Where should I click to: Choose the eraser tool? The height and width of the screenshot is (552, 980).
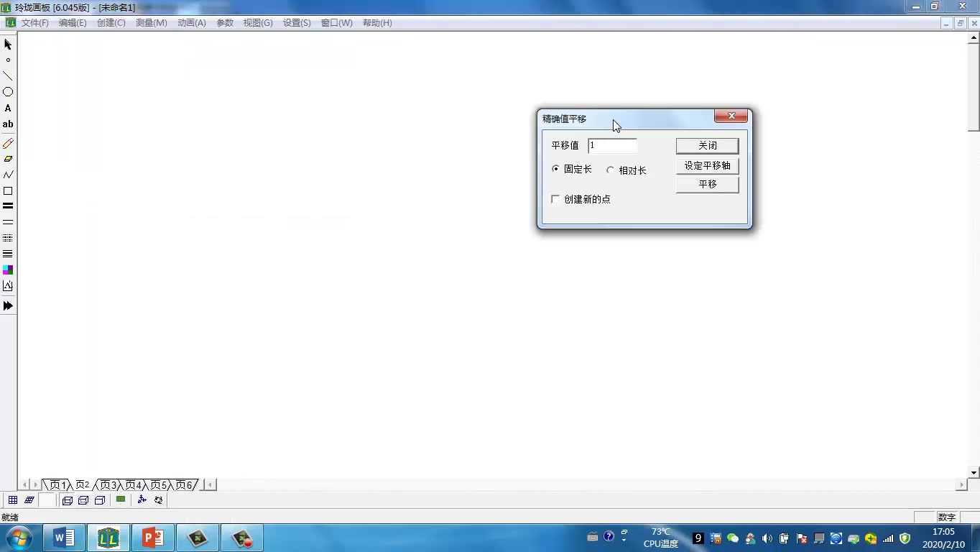click(8, 159)
